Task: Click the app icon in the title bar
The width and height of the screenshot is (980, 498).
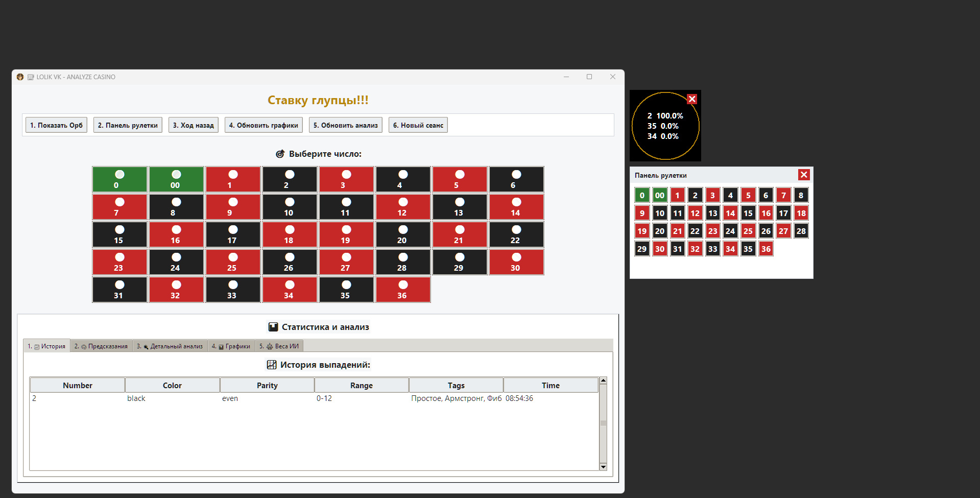Action: click(20, 77)
